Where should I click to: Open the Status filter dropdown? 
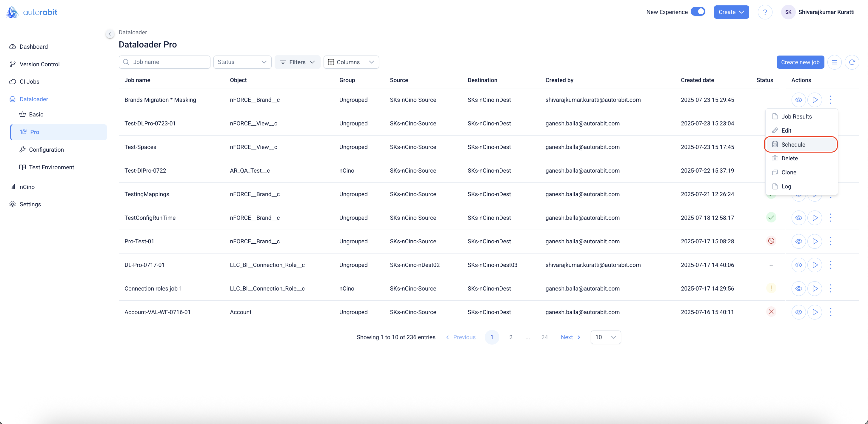pos(242,62)
